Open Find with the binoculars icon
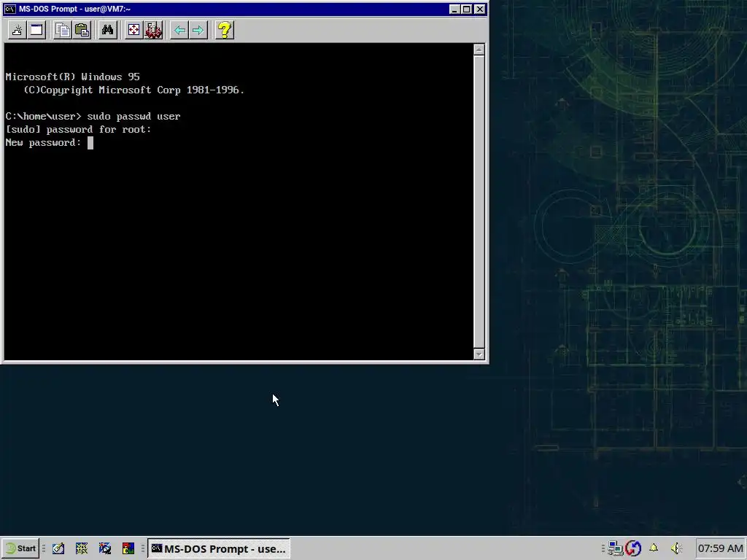Screen dimensions: 747x560 pyautogui.click(x=108, y=31)
